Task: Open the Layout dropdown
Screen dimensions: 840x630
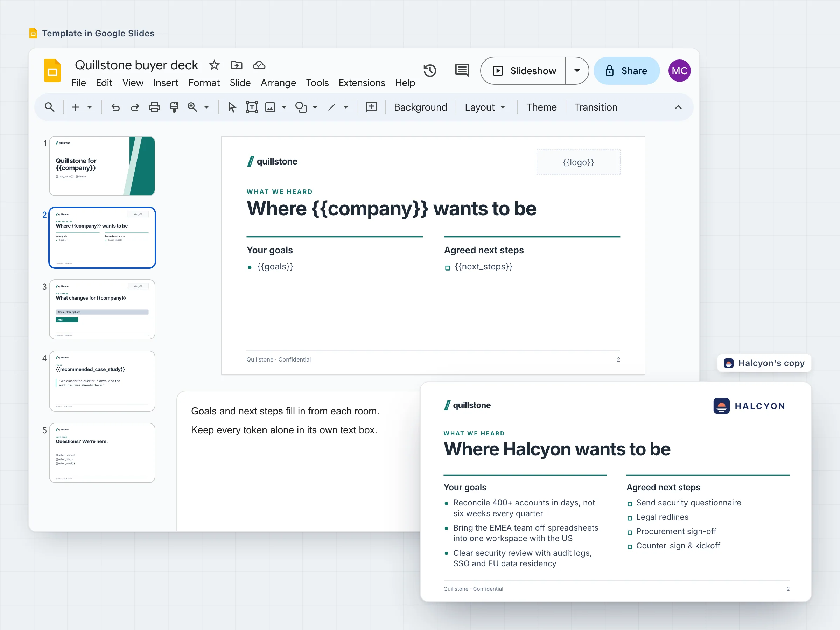Action: (485, 107)
